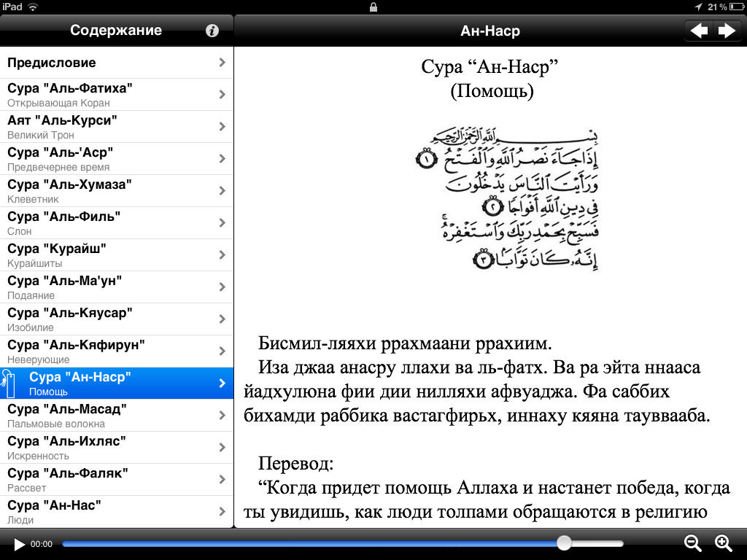
Task: Click chevron on Предисловие row
Action: 222,63
